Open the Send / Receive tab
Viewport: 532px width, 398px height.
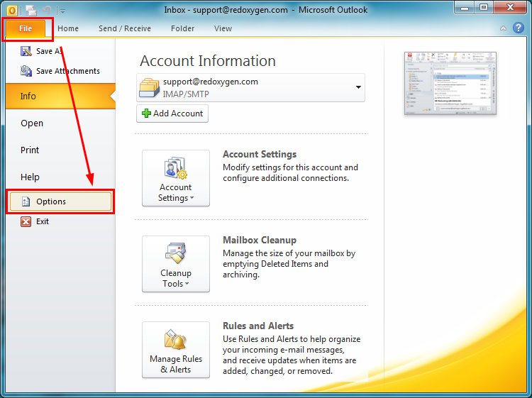click(125, 28)
